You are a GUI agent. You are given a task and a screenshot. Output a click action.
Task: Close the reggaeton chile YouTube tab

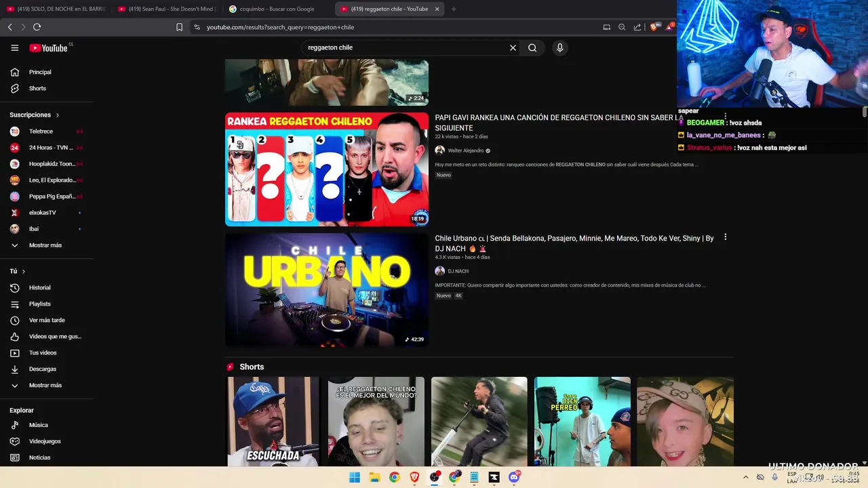437,9
